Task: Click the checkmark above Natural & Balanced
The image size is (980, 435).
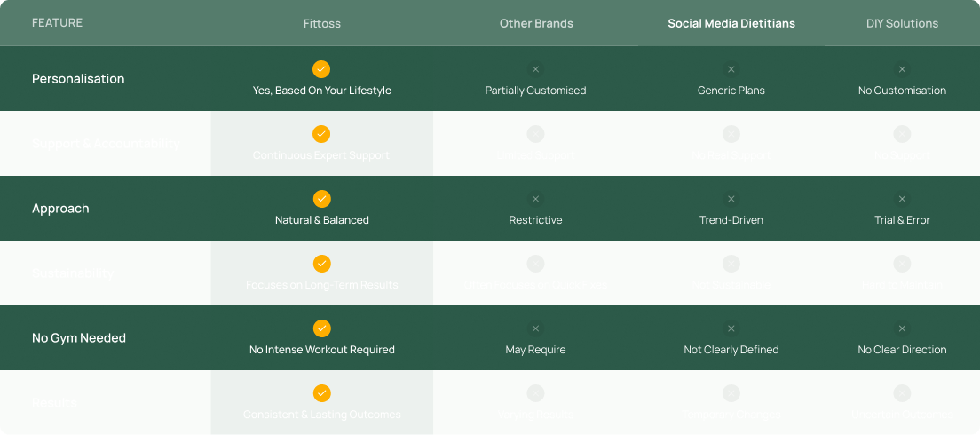Action: (x=321, y=199)
